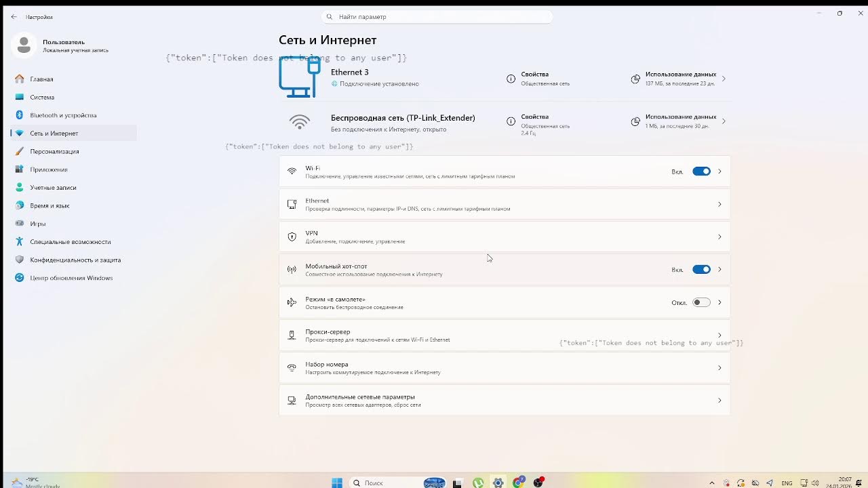Click the Ethernet row's monitor icon
Viewport: 868px width, 488px height.
[292, 204]
